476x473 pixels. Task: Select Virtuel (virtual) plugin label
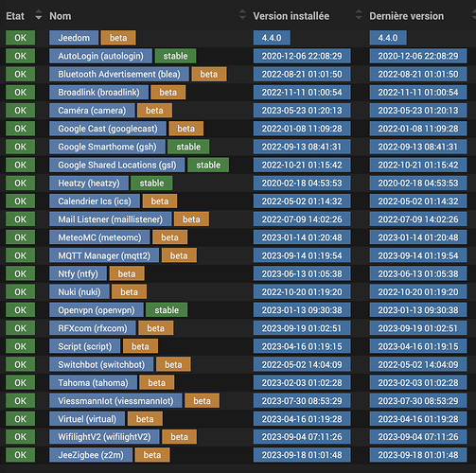(87, 419)
